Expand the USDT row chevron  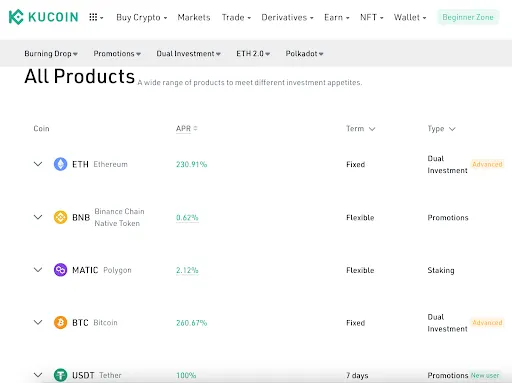click(x=38, y=375)
